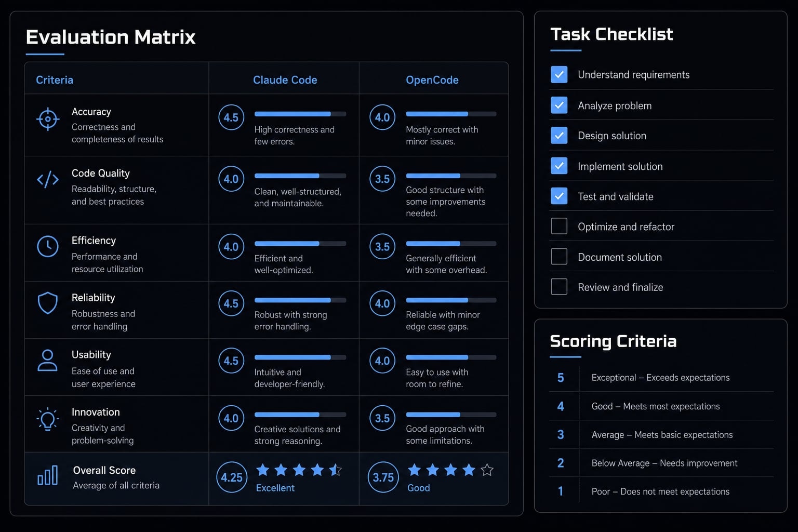Uncheck Understand requirements checkbox
This screenshot has height=532, width=798.
pyautogui.click(x=559, y=75)
